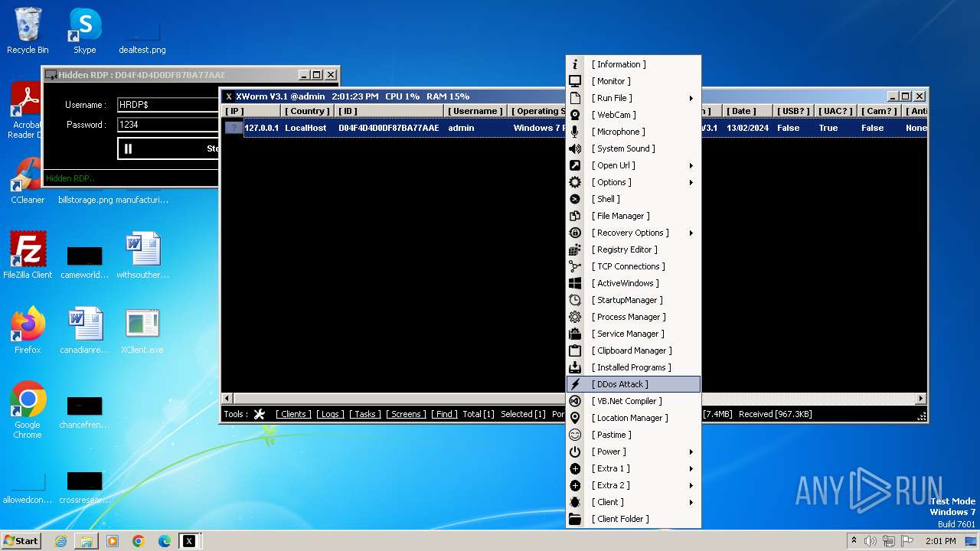
Task: Expand the Extra 1 submenu
Action: click(691, 468)
